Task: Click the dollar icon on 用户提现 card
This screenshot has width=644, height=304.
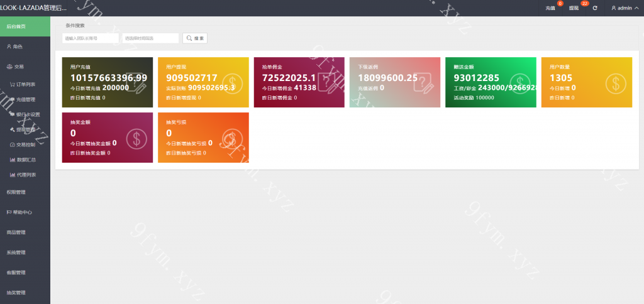Action: click(x=233, y=84)
